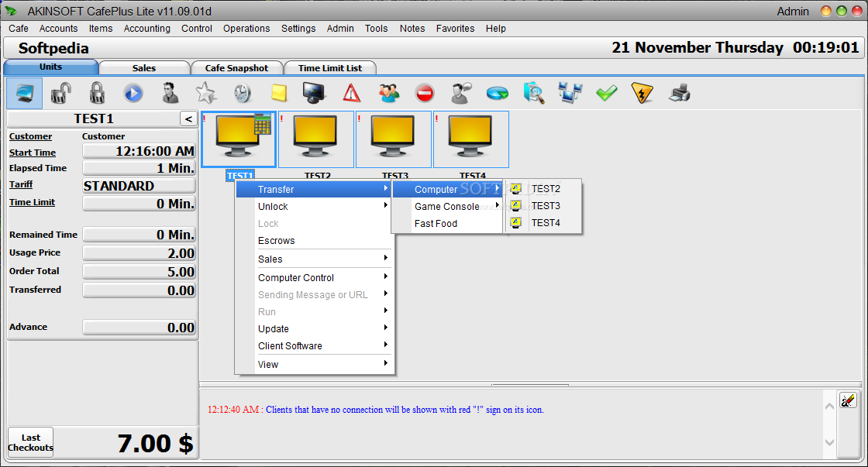Viewport: 868px width, 467px height.
Task: Click the yellow sticky note icon
Action: click(279, 93)
